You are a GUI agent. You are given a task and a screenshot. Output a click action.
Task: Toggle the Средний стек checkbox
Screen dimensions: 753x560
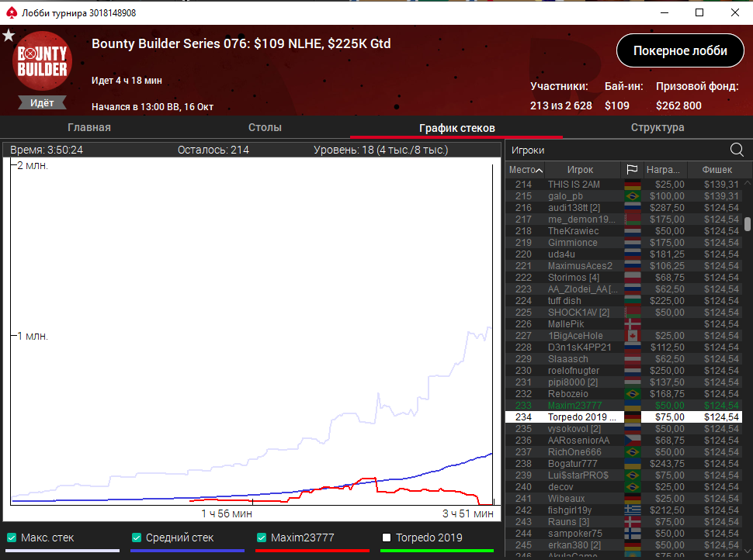click(x=137, y=538)
